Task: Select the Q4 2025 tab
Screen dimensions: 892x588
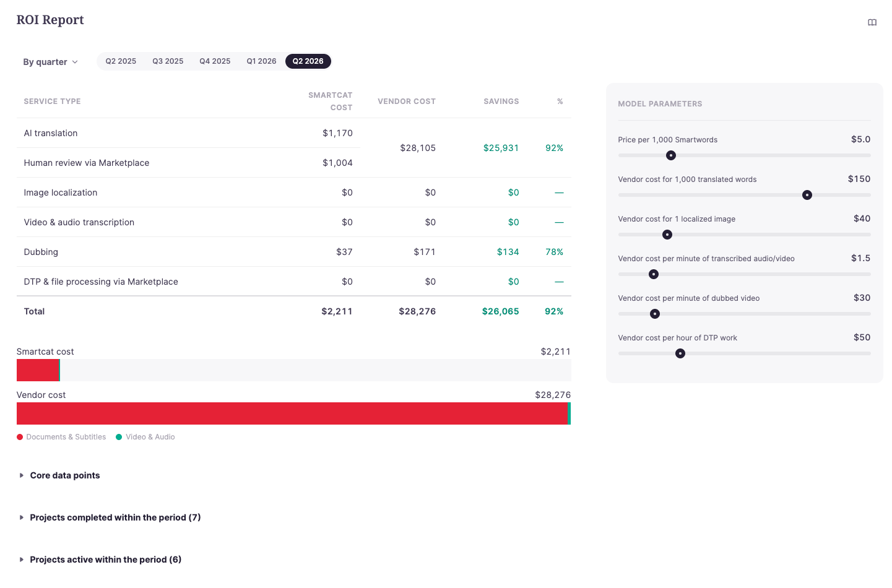Action: coord(215,61)
